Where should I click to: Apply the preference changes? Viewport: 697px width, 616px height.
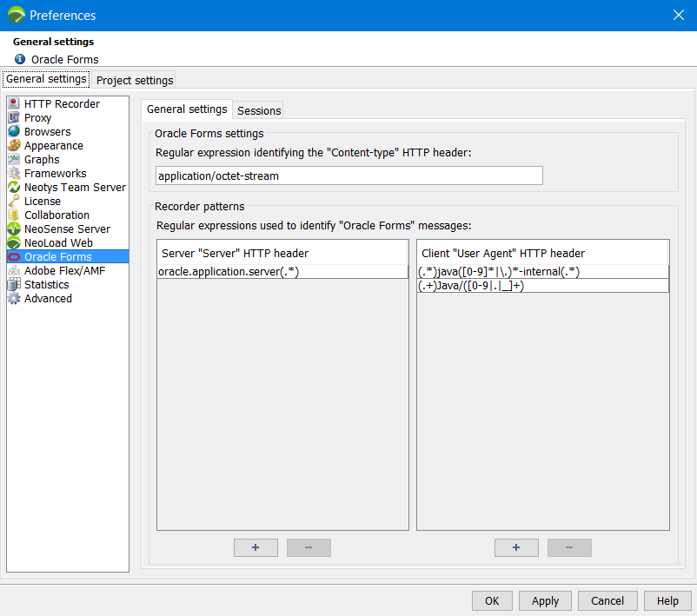pyautogui.click(x=545, y=601)
